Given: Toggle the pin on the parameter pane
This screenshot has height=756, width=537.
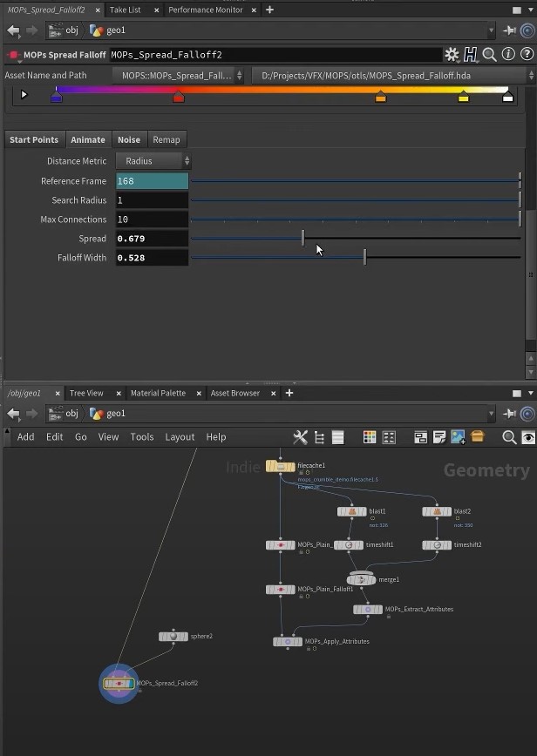Looking at the screenshot, I should coord(510,30).
